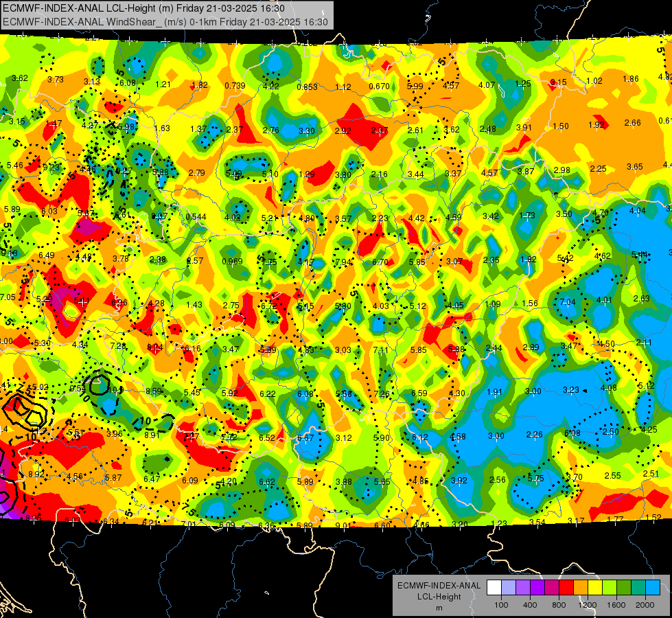Click the legend scale label '100'
The image size is (672, 618).
[501, 605]
